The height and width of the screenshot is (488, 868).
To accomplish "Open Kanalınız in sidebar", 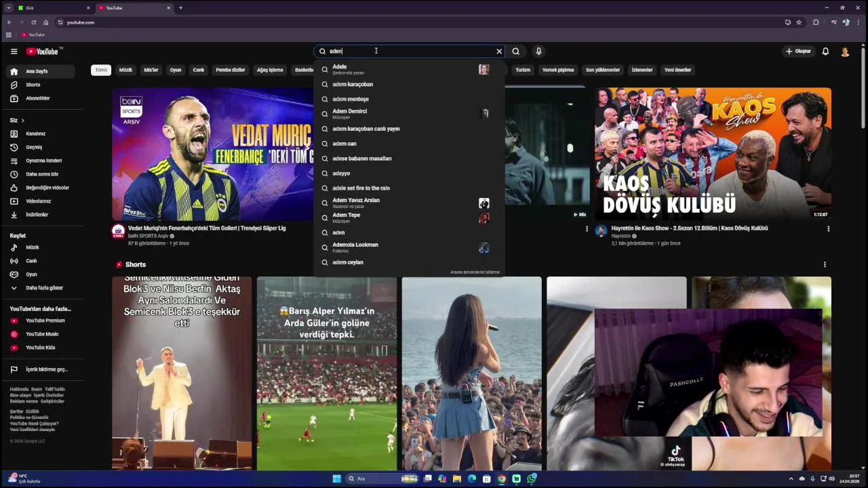I will (x=40, y=134).
